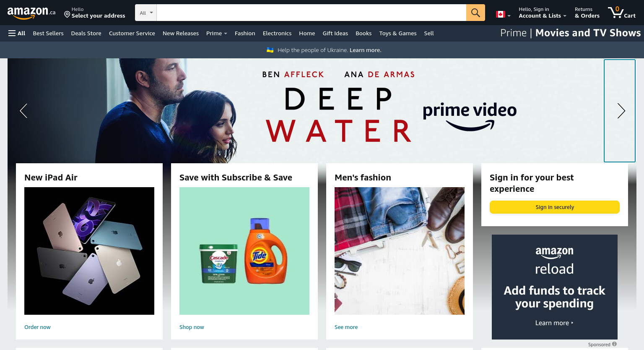
Task: Open the All search category dropdown
Action: click(146, 13)
